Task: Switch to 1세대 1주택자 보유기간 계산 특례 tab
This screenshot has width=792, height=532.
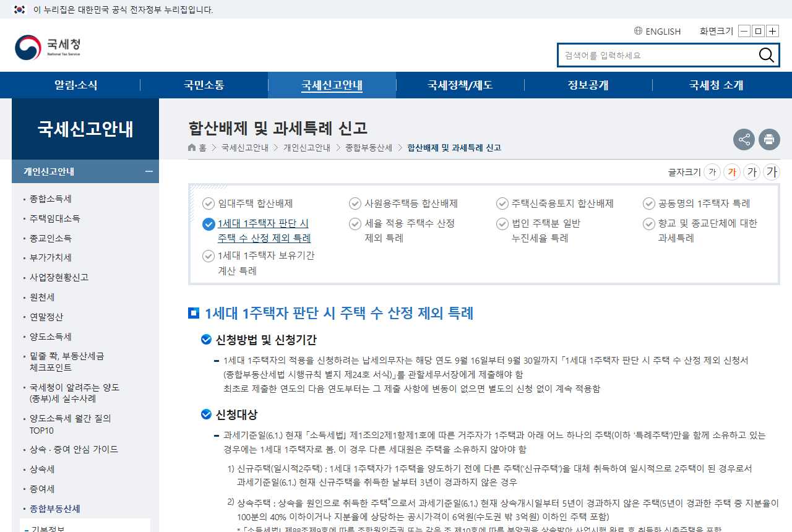Action: tap(259, 263)
